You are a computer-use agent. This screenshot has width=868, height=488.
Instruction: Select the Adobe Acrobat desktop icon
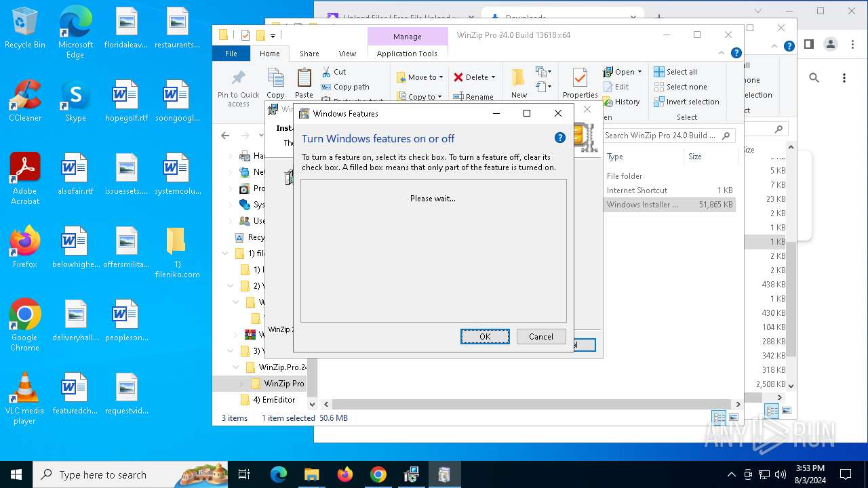(25, 178)
